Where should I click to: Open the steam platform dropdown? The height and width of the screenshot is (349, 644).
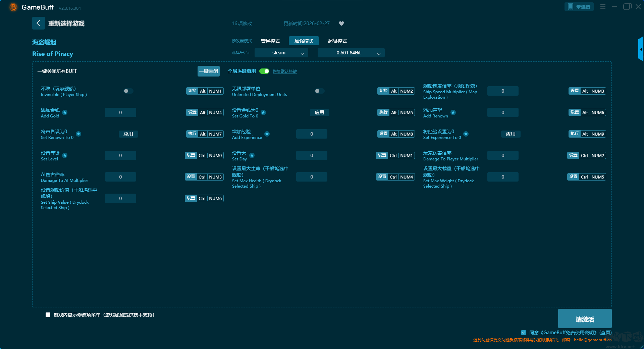click(281, 53)
